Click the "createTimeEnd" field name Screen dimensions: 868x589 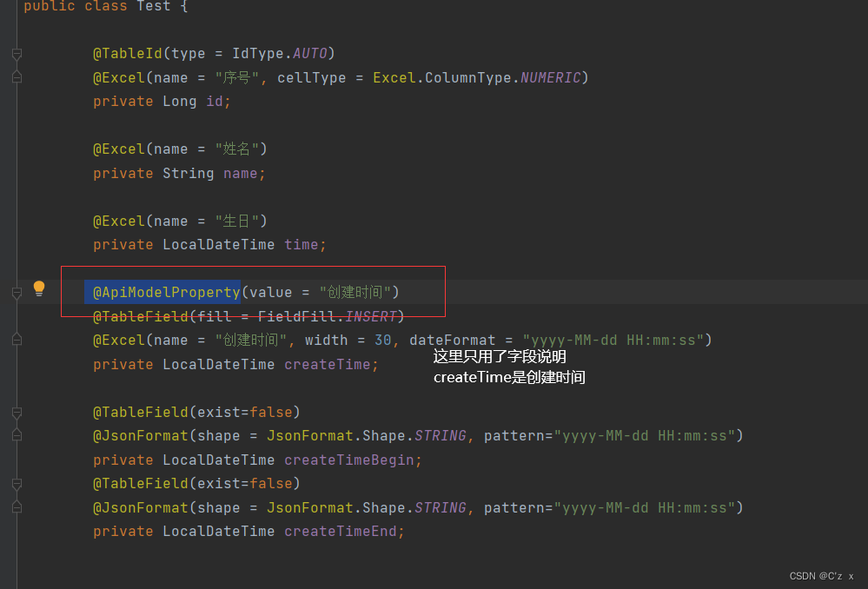341,532
